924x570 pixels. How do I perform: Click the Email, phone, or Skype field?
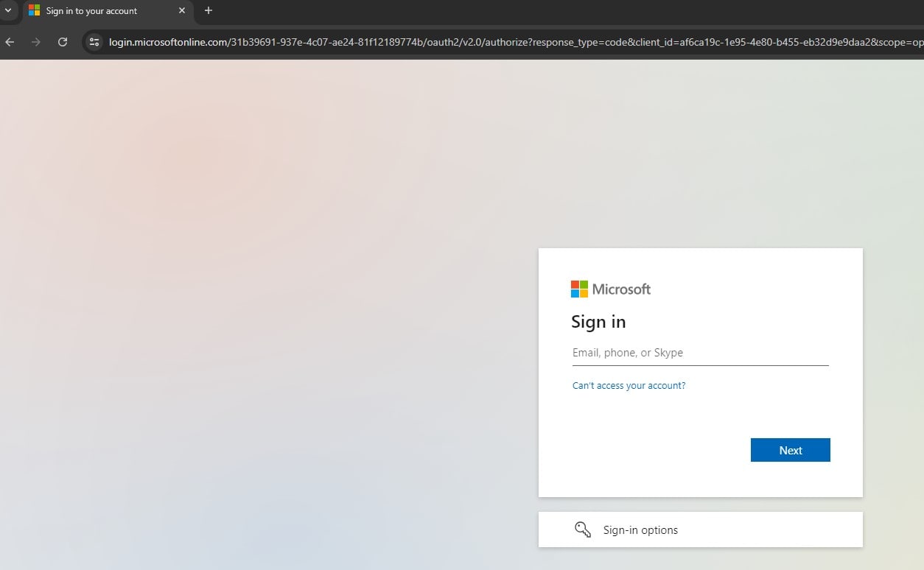pos(701,353)
